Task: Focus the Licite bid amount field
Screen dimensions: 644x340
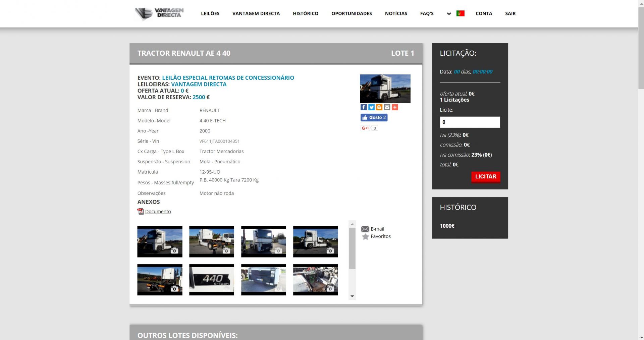Action: coord(470,122)
